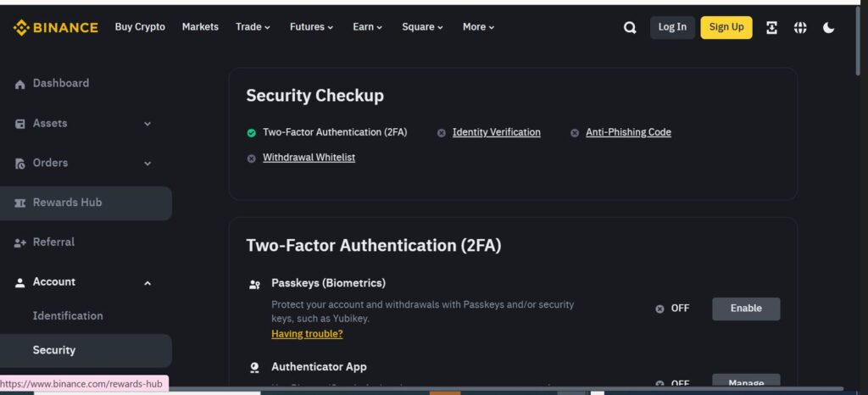
Task: Click the Log In button
Action: [x=672, y=28]
